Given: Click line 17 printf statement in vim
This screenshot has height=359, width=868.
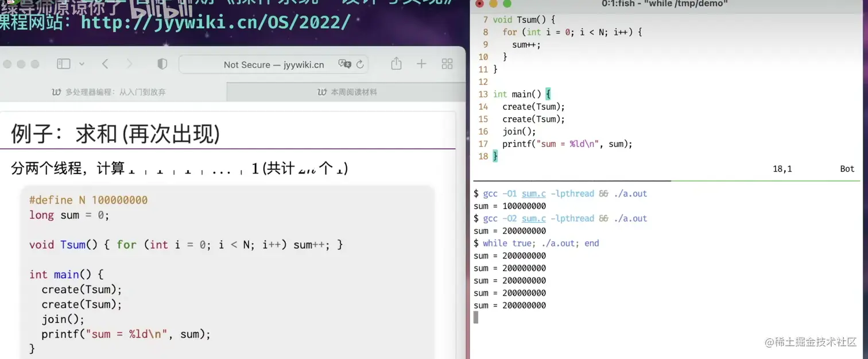Looking at the screenshot, I should click(x=567, y=144).
